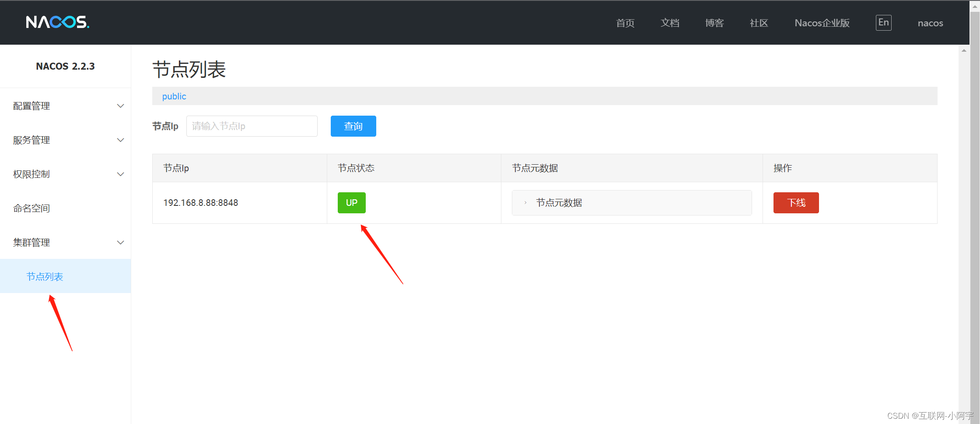Open Nacos企业版 link
Viewport: 980px width, 424px height.
click(x=822, y=23)
